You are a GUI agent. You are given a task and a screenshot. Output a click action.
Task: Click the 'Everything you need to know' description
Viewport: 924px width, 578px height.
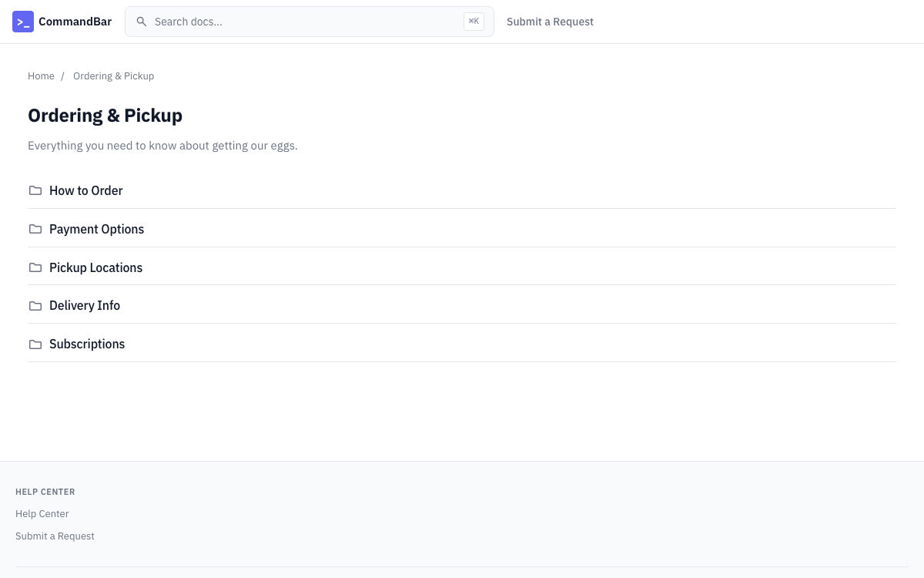tap(162, 146)
